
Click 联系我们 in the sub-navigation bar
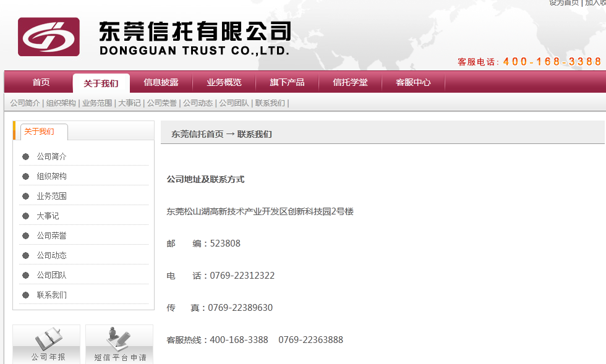click(270, 103)
